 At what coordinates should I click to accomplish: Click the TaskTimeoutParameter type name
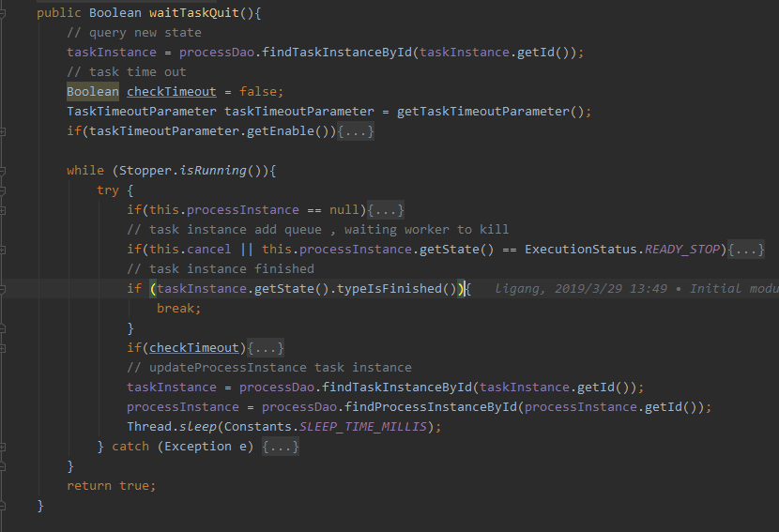(142, 112)
